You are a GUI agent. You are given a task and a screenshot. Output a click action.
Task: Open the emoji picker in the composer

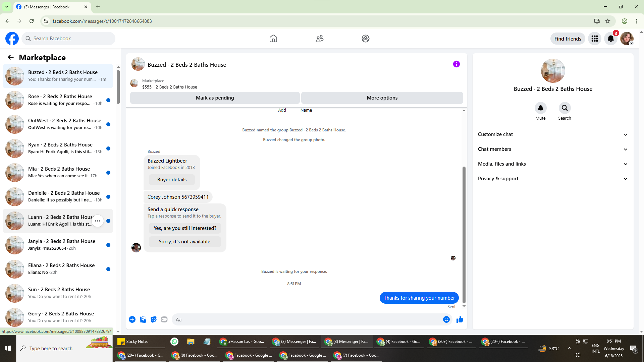(x=446, y=319)
